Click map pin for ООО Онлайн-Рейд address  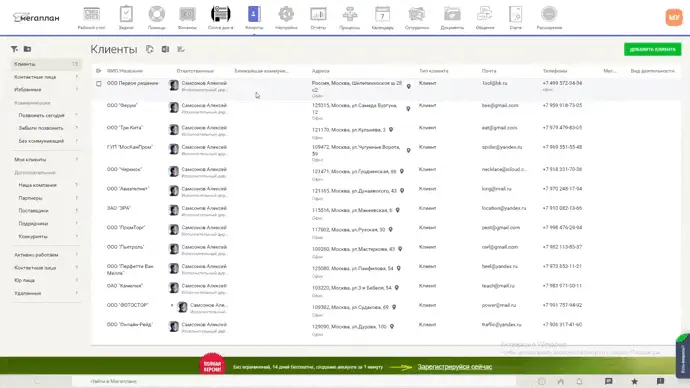click(392, 326)
